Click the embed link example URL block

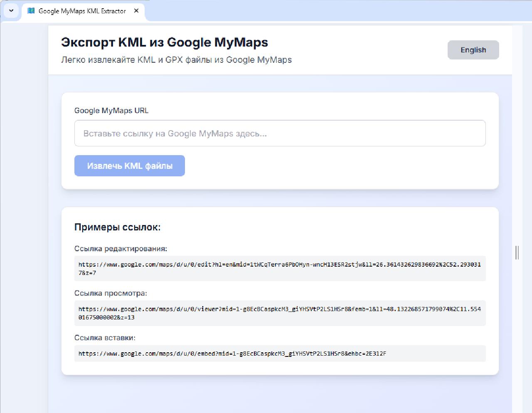click(x=280, y=354)
